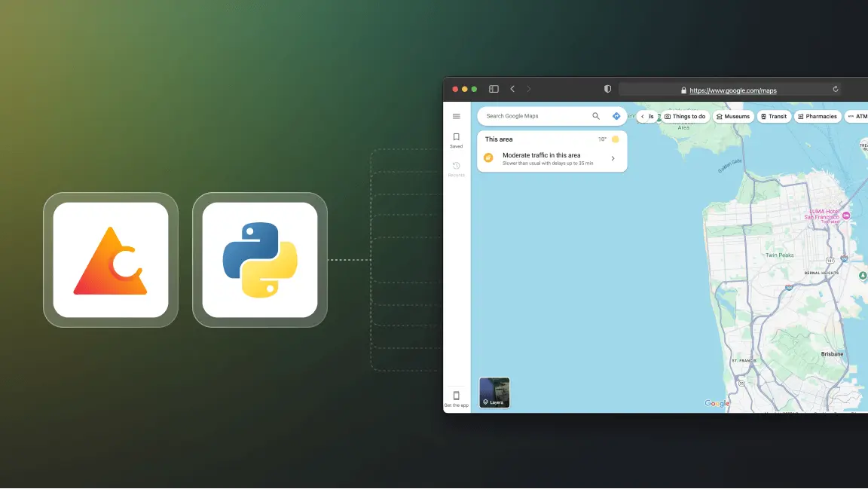868x489 pixels.
Task: Click Safari's privacy shield icon
Action: (x=607, y=89)
